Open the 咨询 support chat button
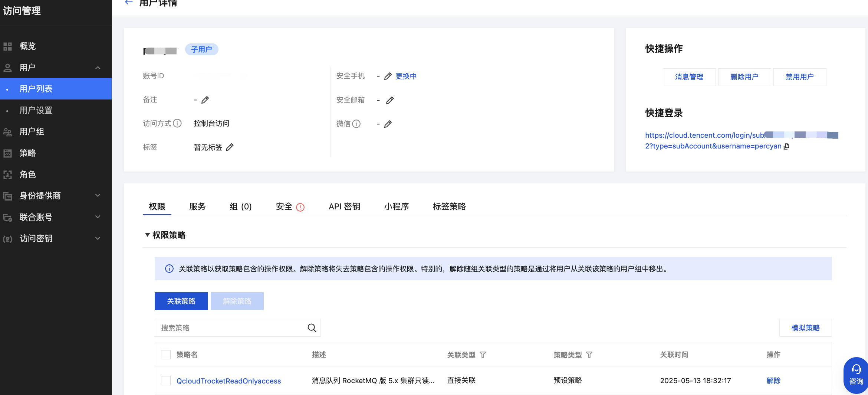The image size is (868, 395). 856,375
